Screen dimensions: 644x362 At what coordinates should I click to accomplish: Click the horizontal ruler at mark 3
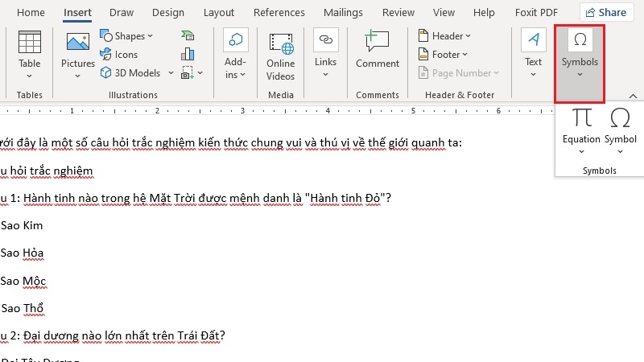point(242,110)
